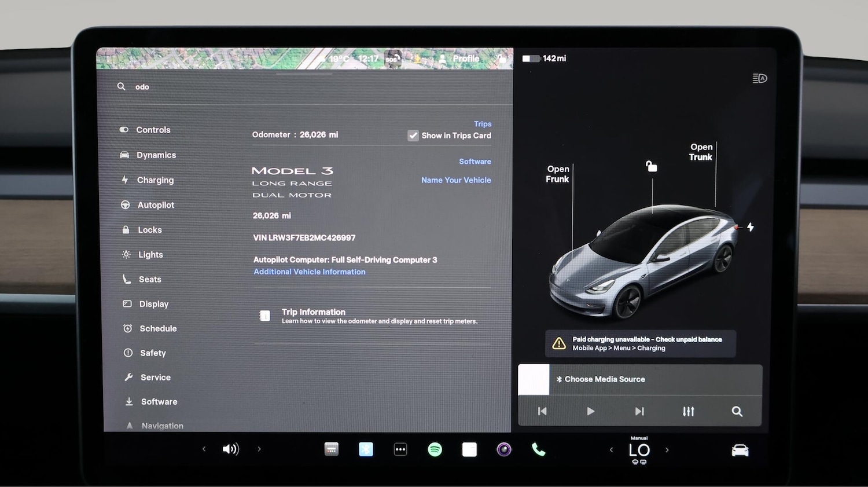Tap the blank album art thumbnail
Screen dimensions: 868x487
pyautogui.click(x=534, y=380)
